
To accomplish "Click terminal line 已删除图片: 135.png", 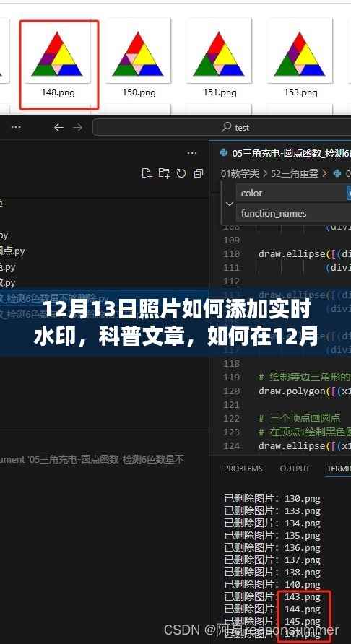I will point(272,536).
